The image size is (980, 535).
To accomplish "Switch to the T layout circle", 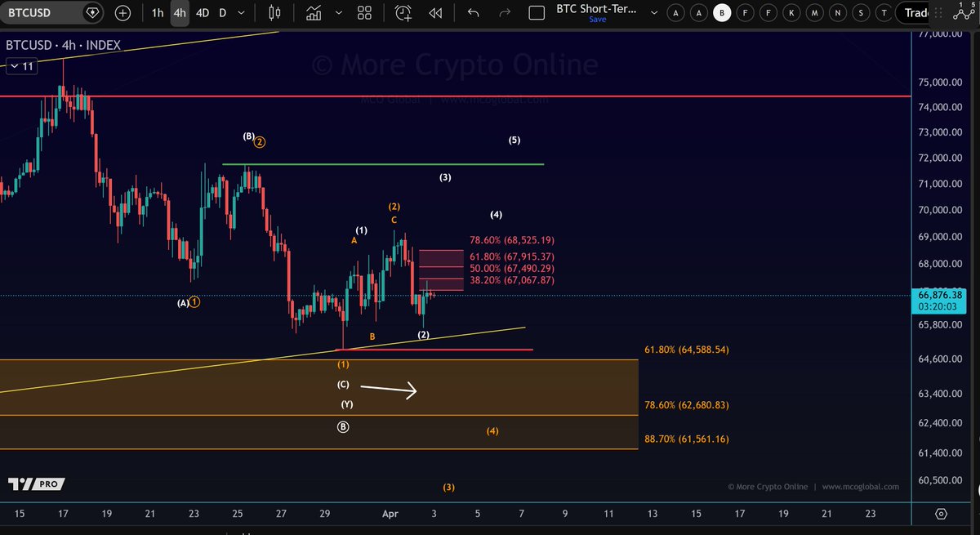I will coord(884,13).
